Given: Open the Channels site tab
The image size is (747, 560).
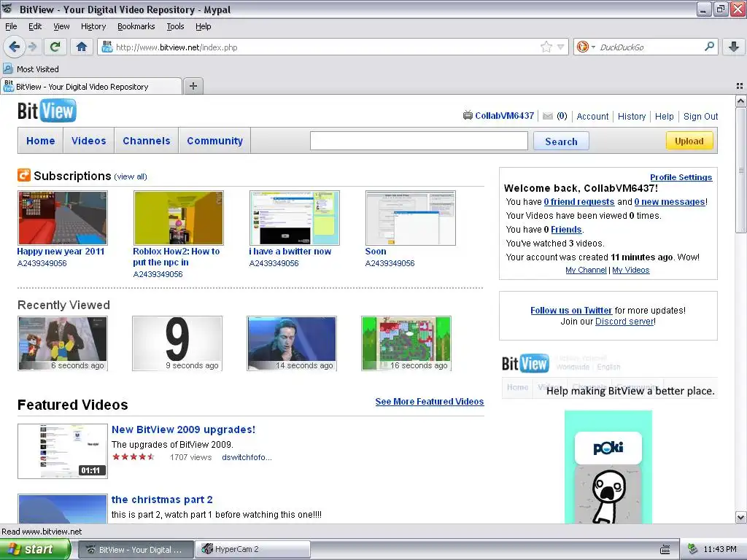Looking at the screenshot, I should 146,141.
